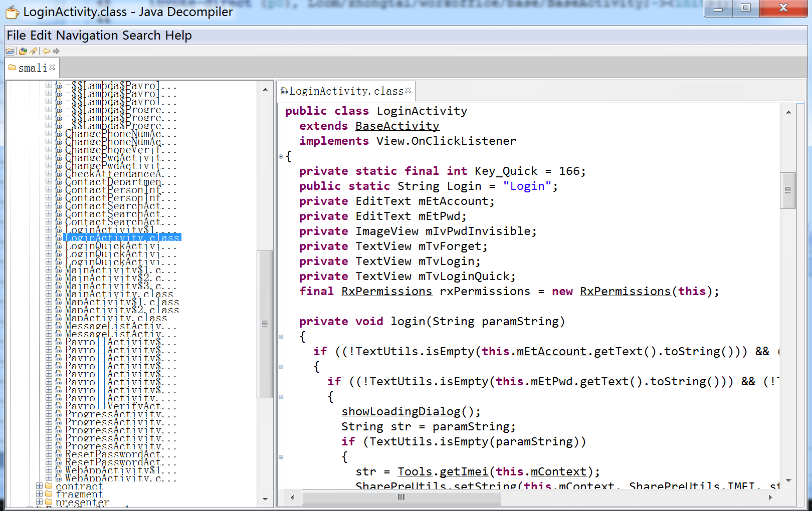Collapse the login method fold marker
Screen dimensions: 812x511
pos(281,337)
